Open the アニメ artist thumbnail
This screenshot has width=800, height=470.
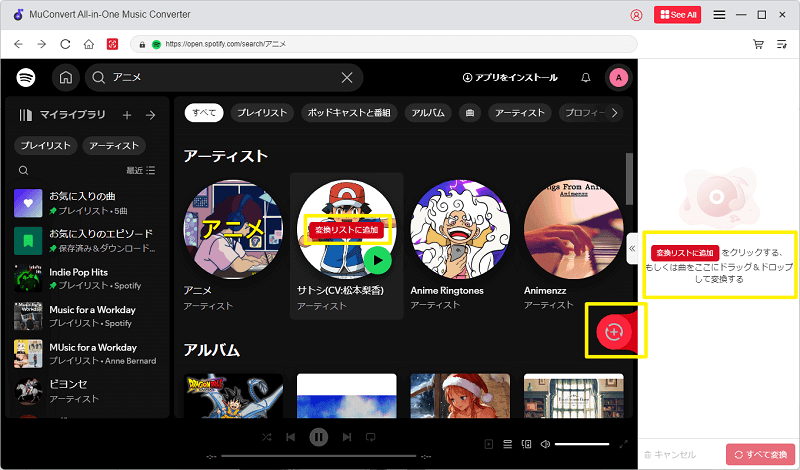tap(233, 229)
